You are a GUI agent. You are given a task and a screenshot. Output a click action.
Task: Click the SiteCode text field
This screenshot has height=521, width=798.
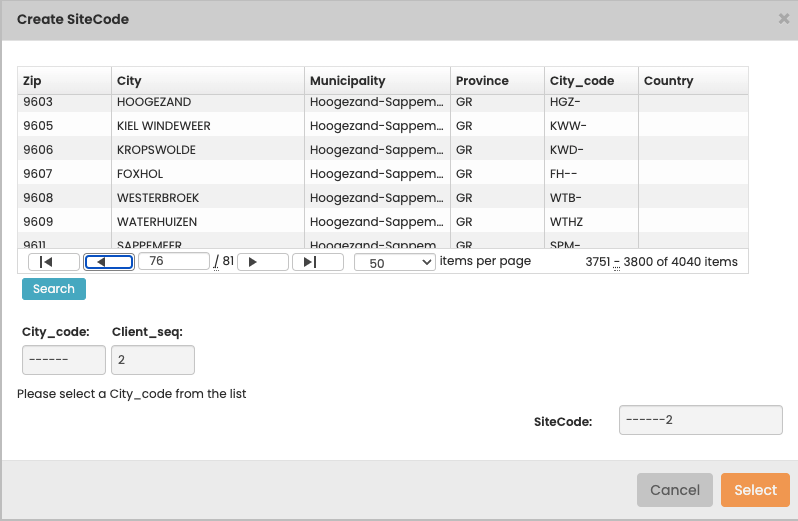(x=700, y=420)
